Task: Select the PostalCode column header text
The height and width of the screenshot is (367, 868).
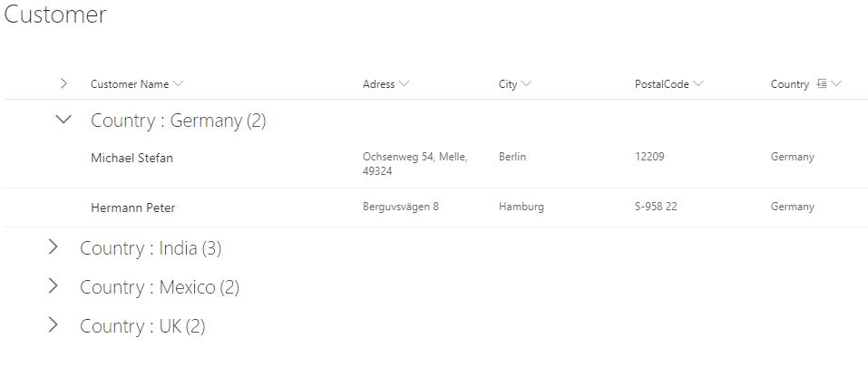Action: point(662,84)
